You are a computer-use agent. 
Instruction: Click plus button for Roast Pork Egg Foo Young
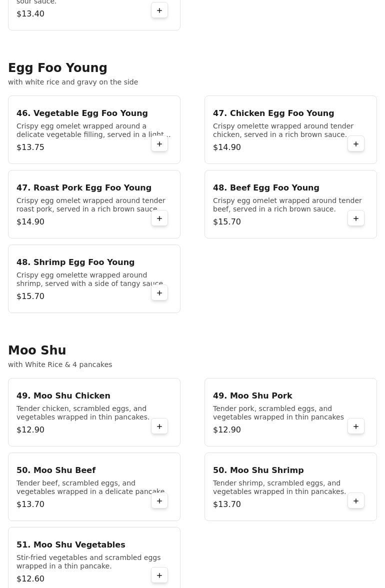(x=159, y=218)
